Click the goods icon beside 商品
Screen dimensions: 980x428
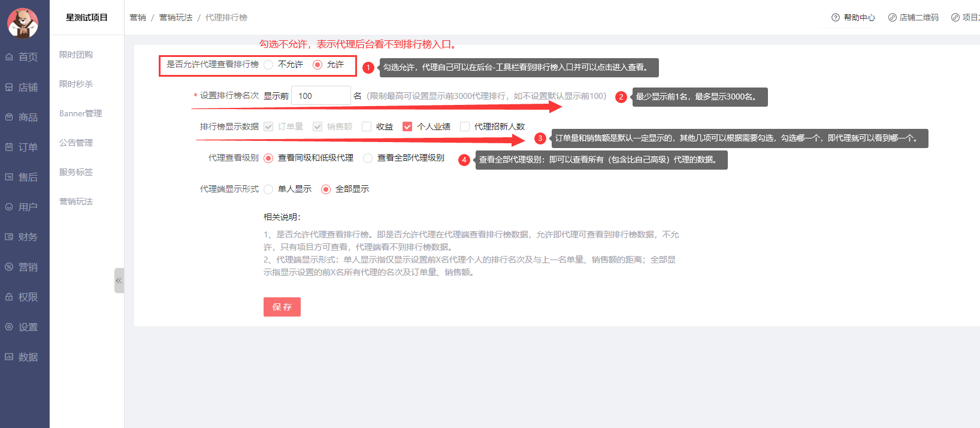click(9, 117)
